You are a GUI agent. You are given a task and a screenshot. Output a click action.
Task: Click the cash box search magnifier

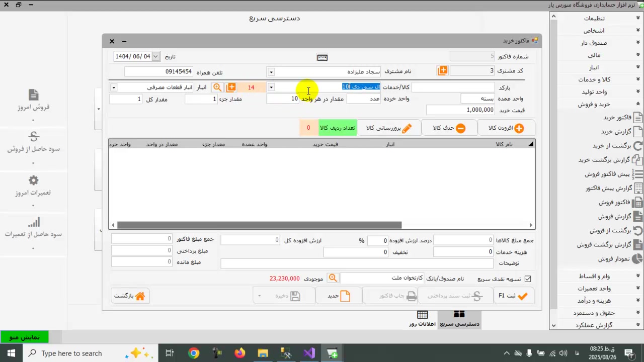(333, 278)
